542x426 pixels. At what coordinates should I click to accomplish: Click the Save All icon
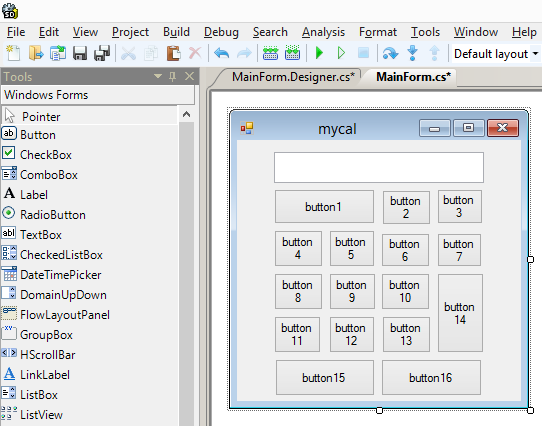(x=102, y=53)
